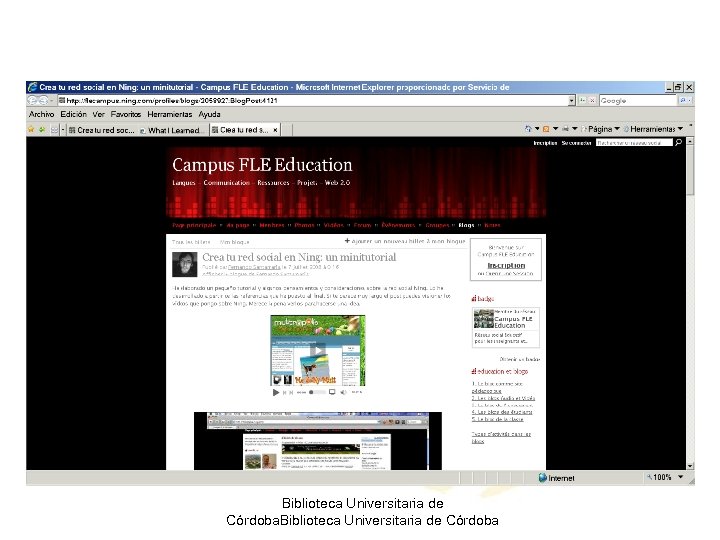Screen dimensions: 720x540
Task: Click the site search magnifier icon
Action: pos(678,143)
